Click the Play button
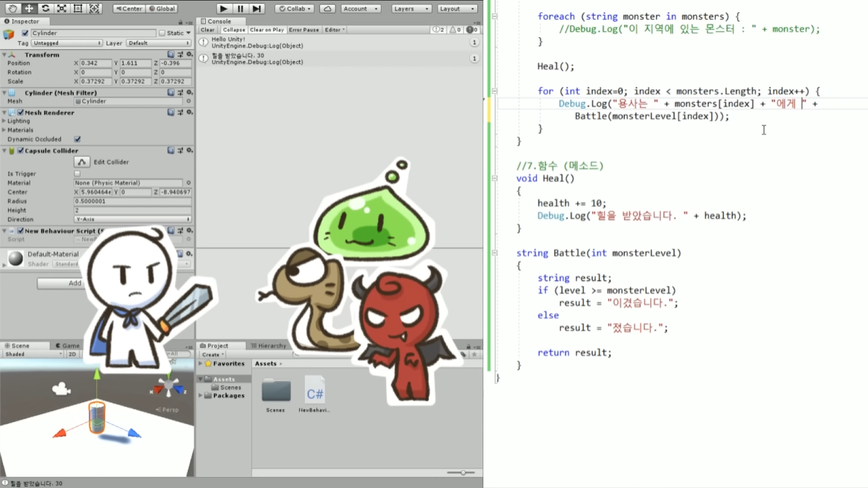Screen dimensions: 868x488 pyautogui.click(x=224, y=8)
